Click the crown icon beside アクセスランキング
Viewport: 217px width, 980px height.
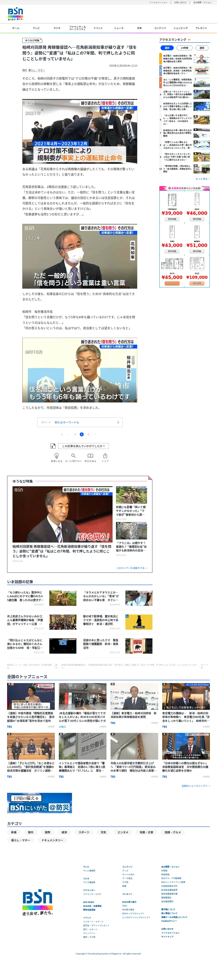[189, 40]
